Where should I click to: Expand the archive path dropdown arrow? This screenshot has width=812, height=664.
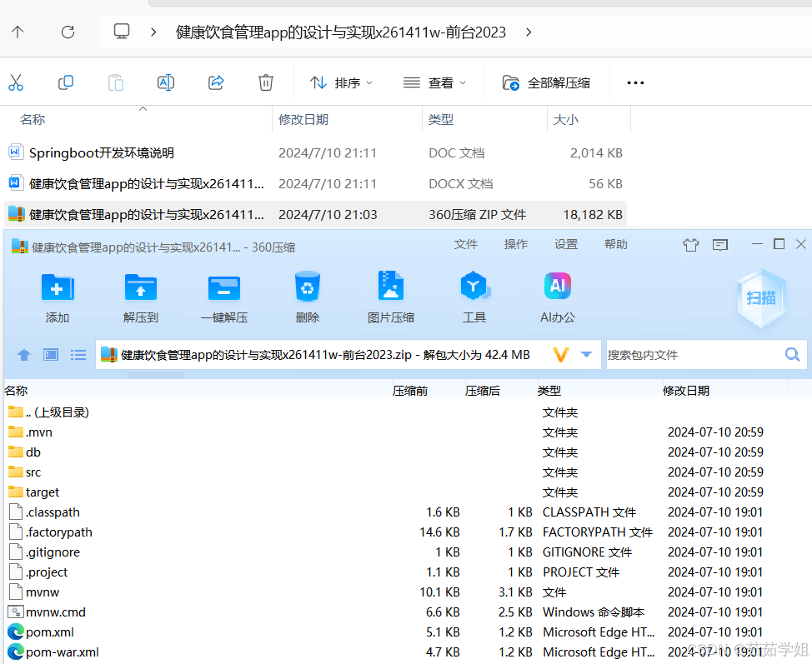pyautogui.click(x=586, y=355)
